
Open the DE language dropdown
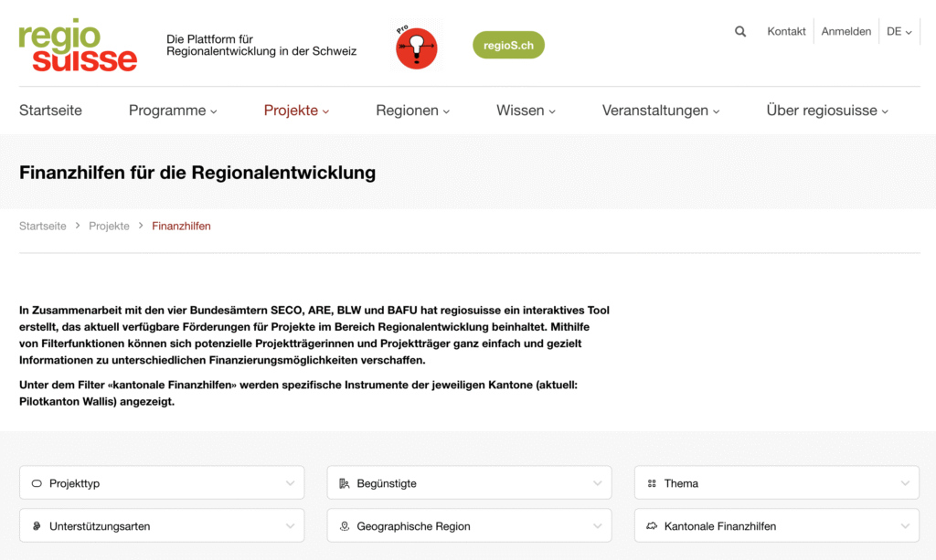coord(899,31)
